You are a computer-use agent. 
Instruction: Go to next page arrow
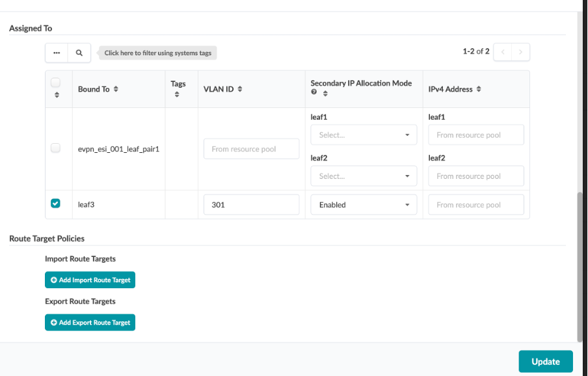pos(520,52)
